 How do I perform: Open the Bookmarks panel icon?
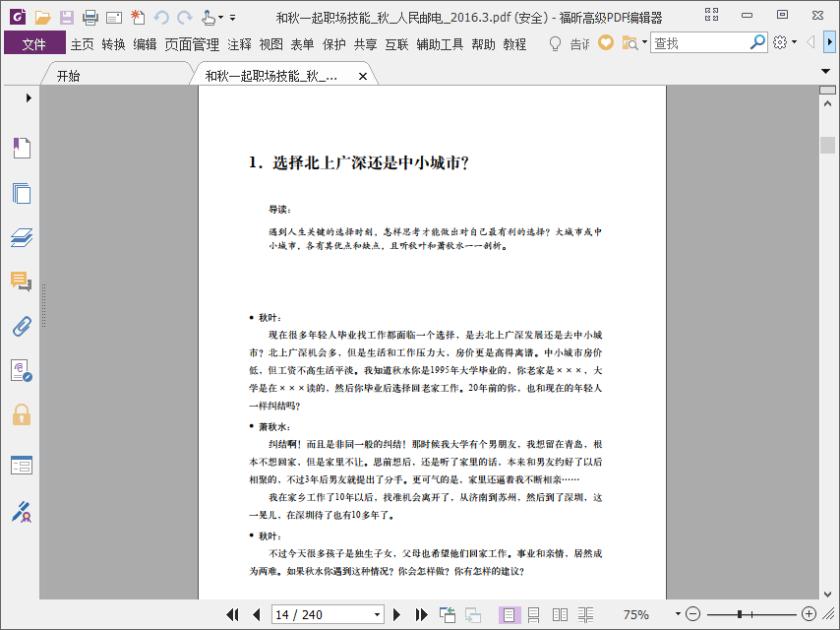22,148
